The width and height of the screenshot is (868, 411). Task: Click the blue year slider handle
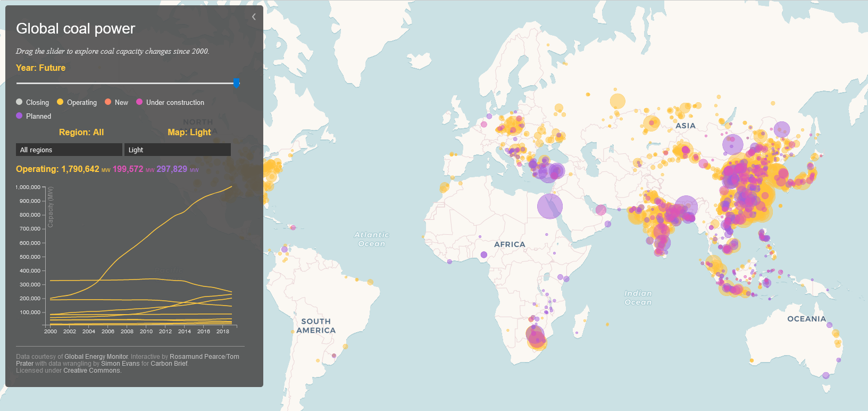[237, 83]
